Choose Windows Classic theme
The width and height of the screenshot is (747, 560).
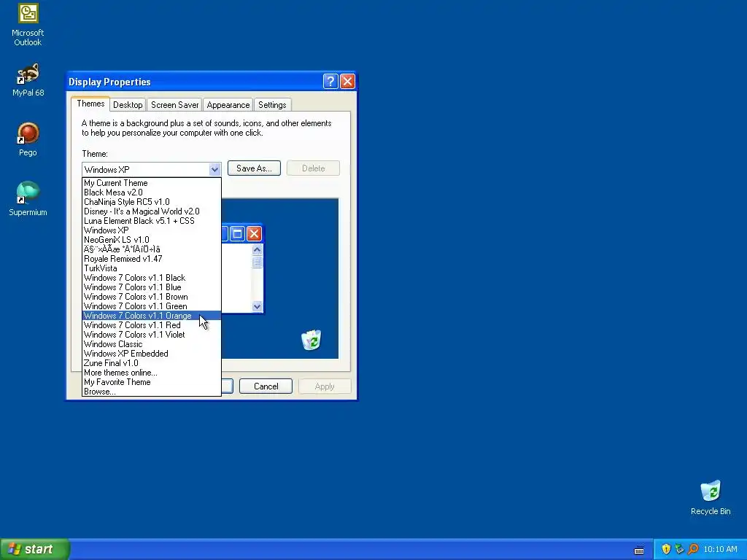(x=152, y=344)
